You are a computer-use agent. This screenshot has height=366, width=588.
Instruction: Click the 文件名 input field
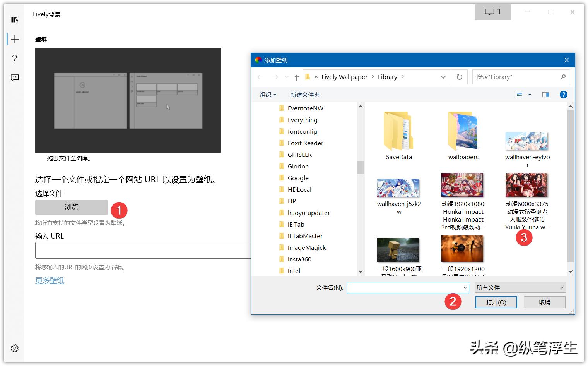[406, 287]
